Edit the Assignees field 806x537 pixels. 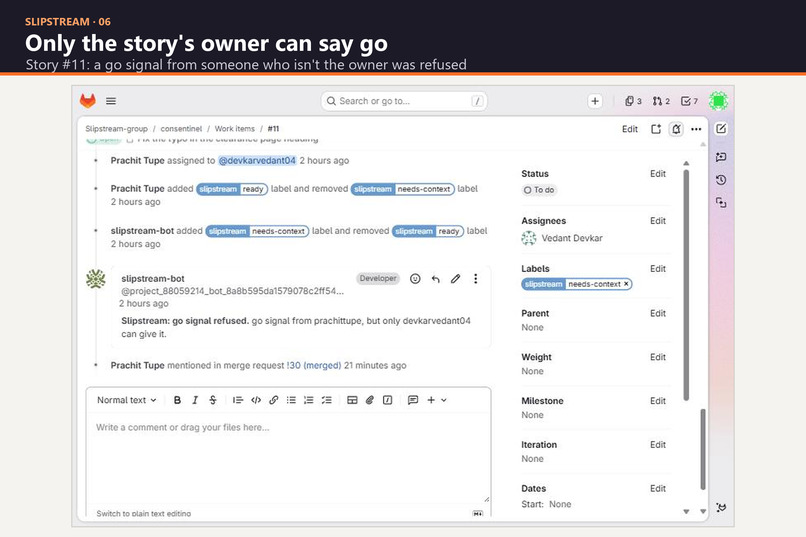pos(657,220)
